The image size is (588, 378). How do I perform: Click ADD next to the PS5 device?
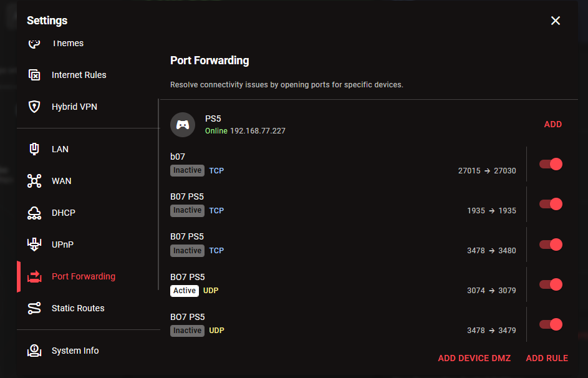[x=552, y=124]
